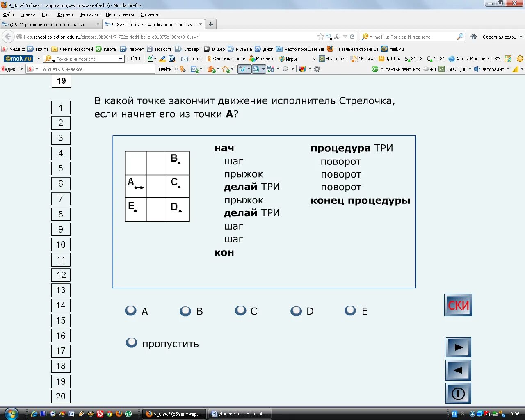Click the browser back arrow

pos(8,37)
